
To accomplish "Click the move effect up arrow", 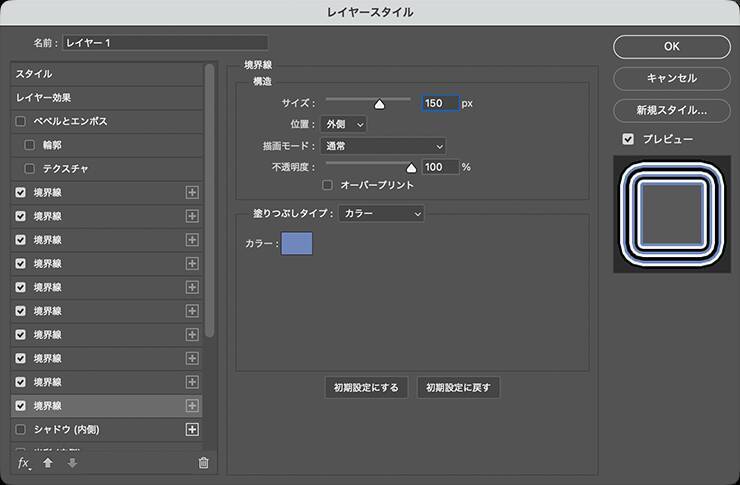I will (48, 463).
